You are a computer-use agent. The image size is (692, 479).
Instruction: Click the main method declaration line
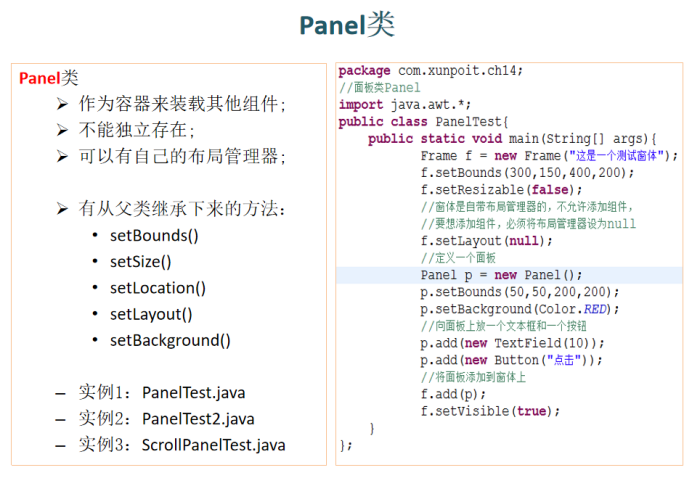click(x=512, y=139)
